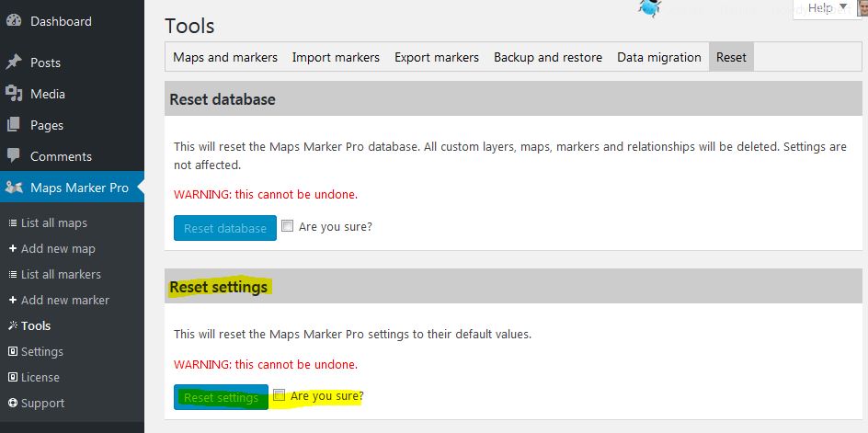Open the Export markers tab
The height and width of the screenshot is (433, 868).
click(437, 57)
